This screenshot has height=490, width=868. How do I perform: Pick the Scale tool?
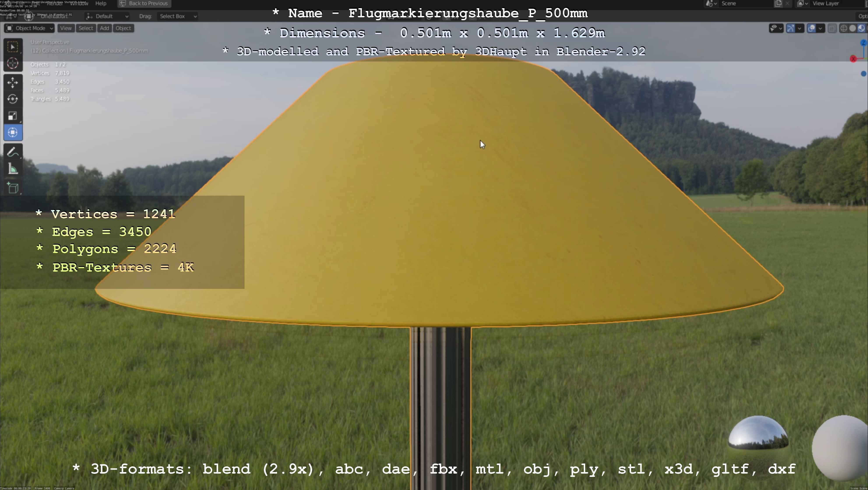pyautogui.click(x=13, y=116)
